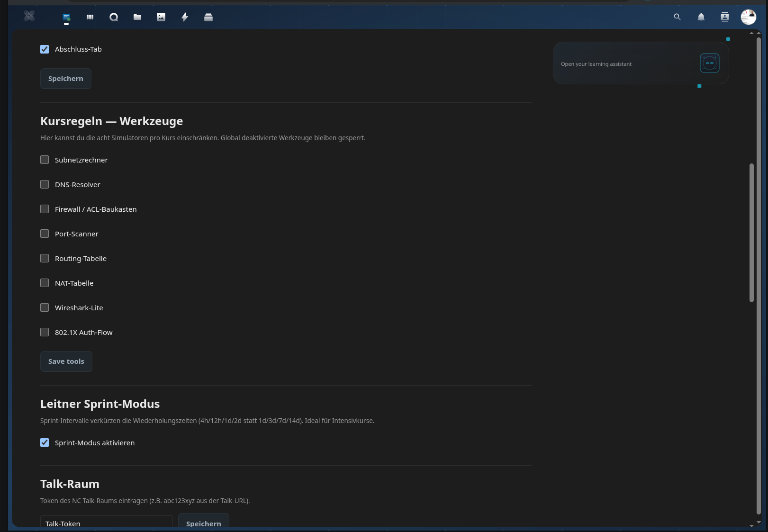This screenshot has height=532, width=768.
Task: Open the columns board app icon
Action: [90, 17]
